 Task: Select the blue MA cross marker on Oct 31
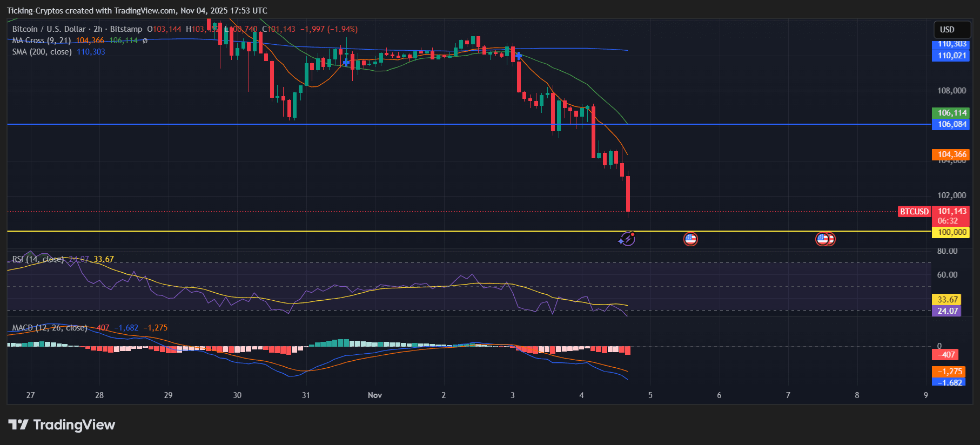(x=346, y=63)
